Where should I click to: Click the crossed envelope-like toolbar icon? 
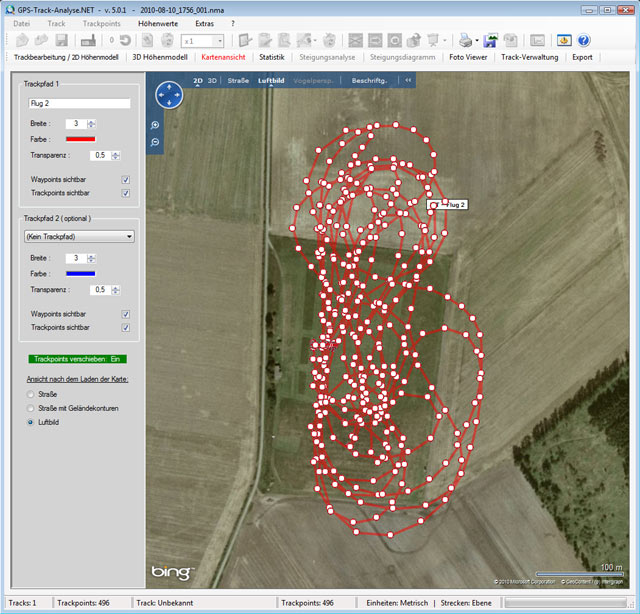coord(356,40)
